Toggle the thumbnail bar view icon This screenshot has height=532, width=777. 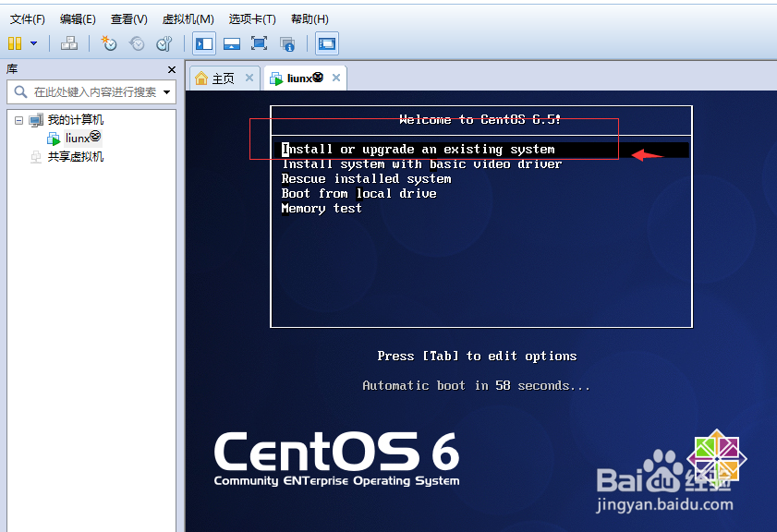pyautogui.click(x=231, y=43)
